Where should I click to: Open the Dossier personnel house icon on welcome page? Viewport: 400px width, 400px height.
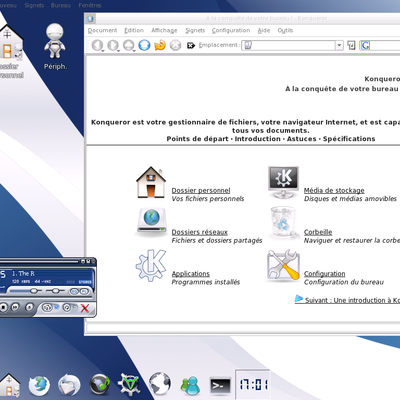[x=151, y=182]
